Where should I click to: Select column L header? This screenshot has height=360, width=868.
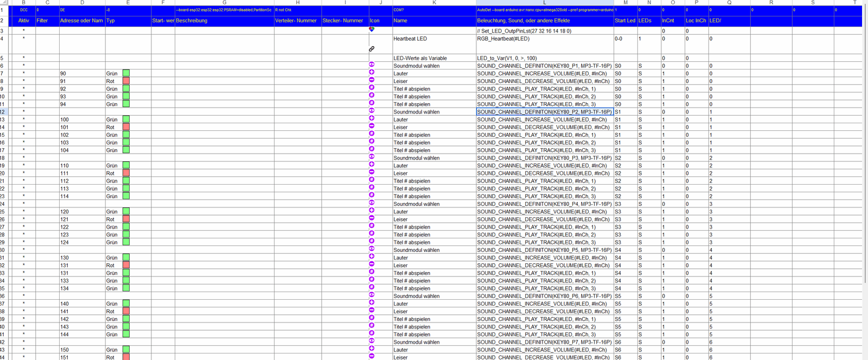545,3
